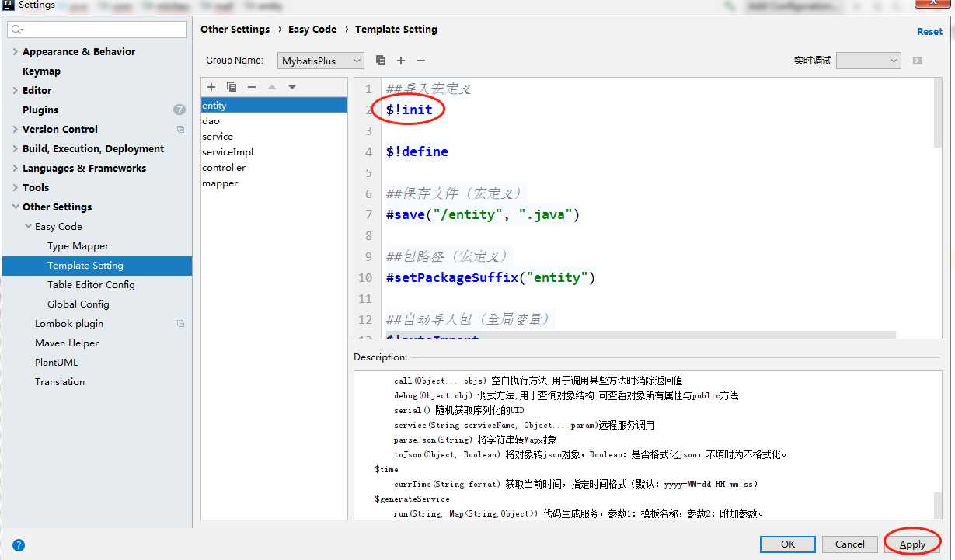
Task: Click the $time entry in description
Action: pyautogui.click(x=386, y=469)
